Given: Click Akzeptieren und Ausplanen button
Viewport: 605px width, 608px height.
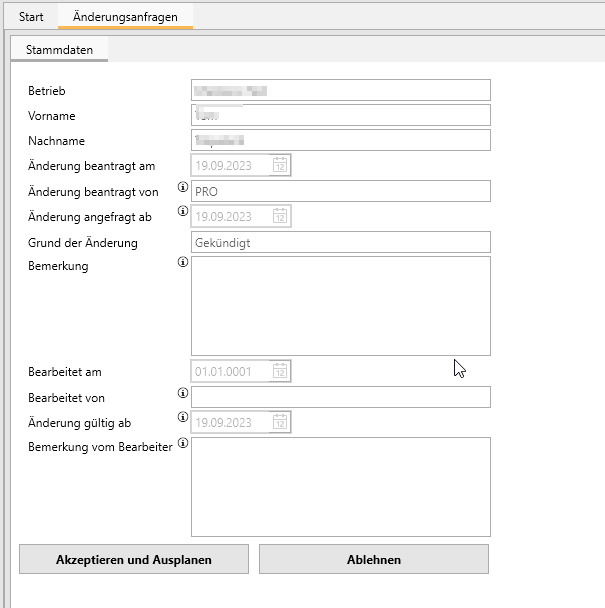Looking at the screenshot, I should (x=134, y=559).
